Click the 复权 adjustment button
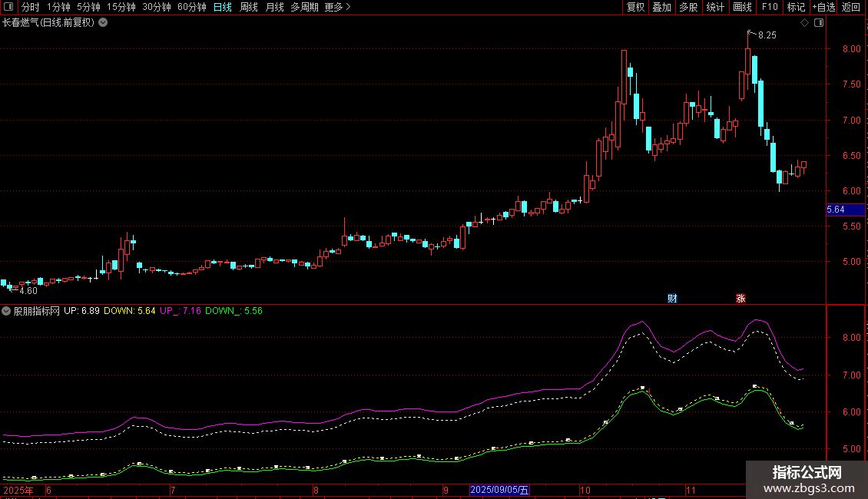The width and height of the screenshot is (868, 499). click(635, 7)
